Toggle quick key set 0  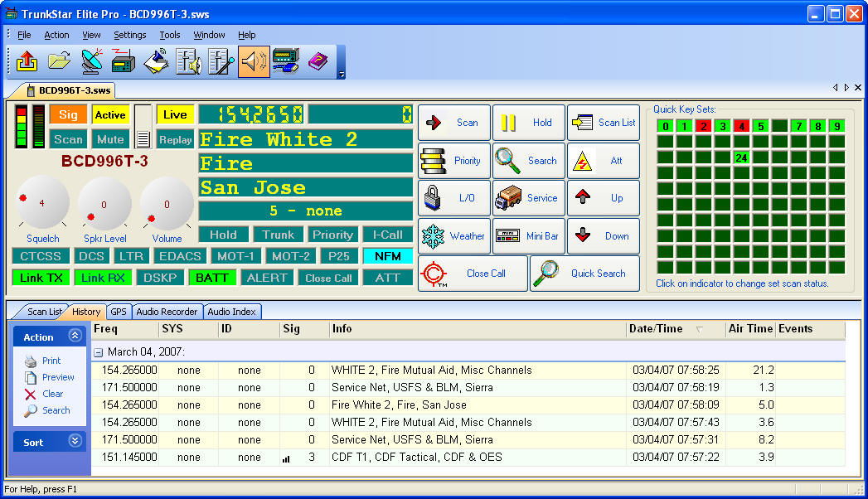666,126
